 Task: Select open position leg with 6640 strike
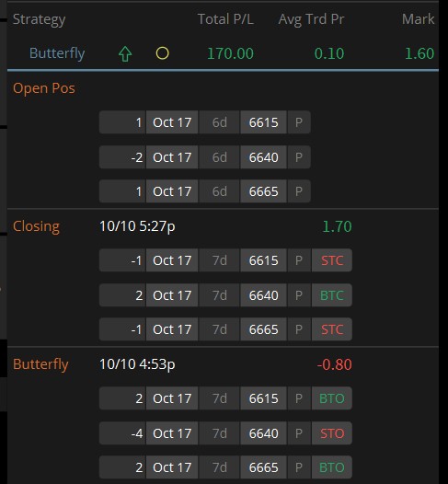[x=204, y=157]
